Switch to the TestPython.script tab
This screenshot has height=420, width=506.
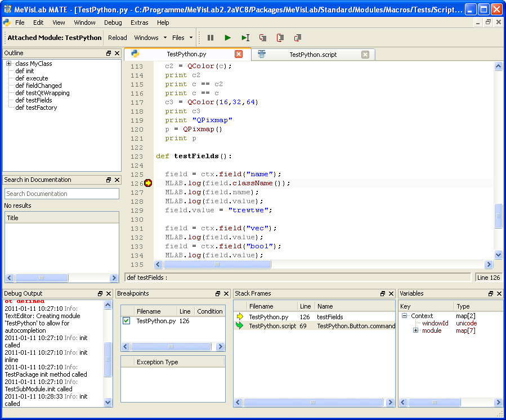coord(313,55)
